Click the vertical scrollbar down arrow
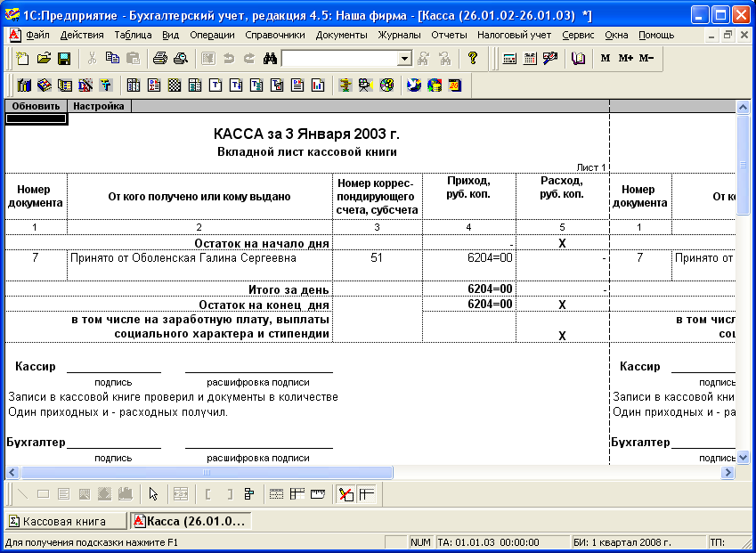This screenshot has width=756, height=553. pyautogui.click(x=743, y=457)
